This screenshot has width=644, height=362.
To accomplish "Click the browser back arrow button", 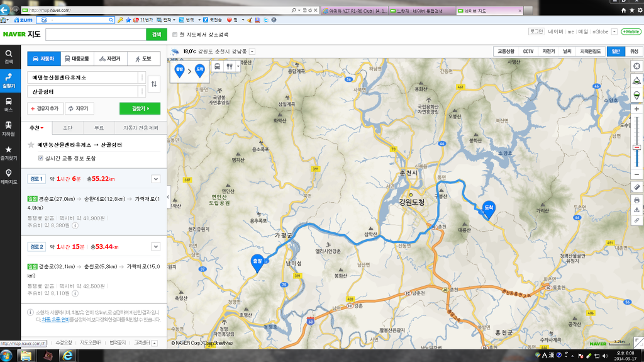I will point(4,9).
